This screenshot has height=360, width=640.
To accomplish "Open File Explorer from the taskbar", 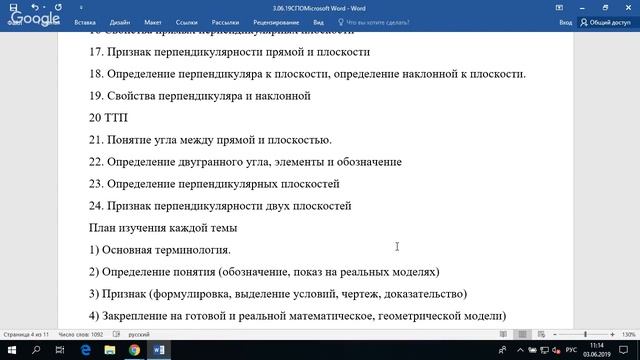I will coord(110,350).
